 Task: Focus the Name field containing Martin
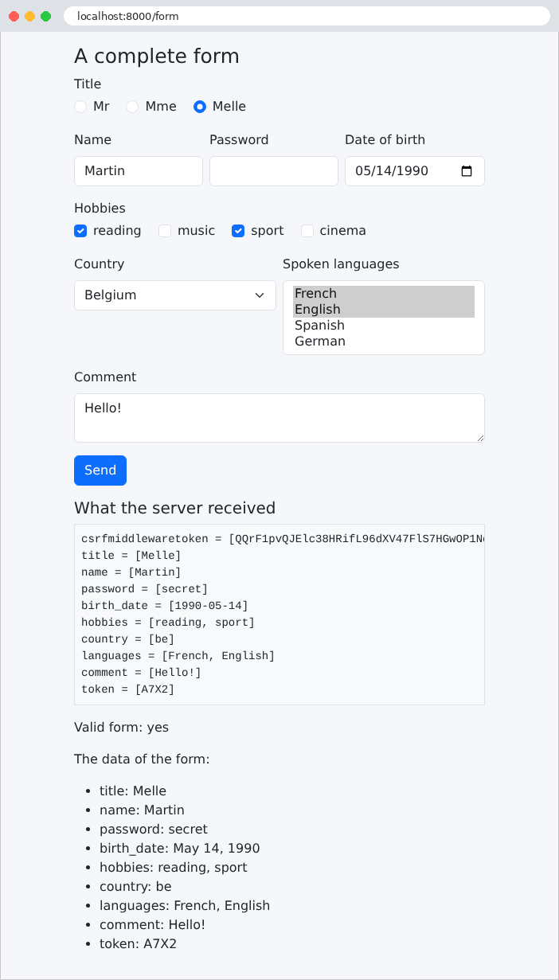click(x=139, y=171)
